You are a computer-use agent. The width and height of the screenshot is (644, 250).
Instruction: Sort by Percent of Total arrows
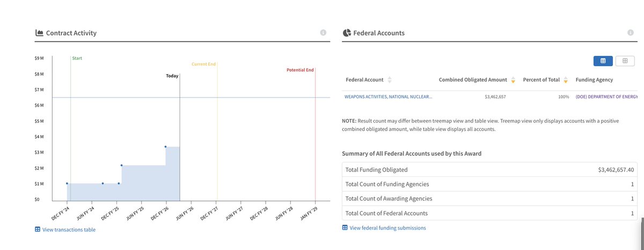point(566,80)
